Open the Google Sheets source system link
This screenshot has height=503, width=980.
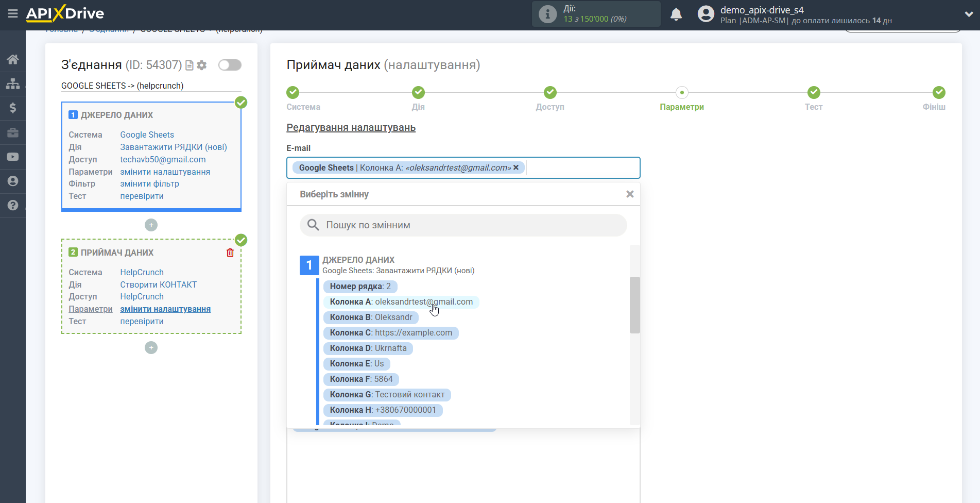pos(147,135)
